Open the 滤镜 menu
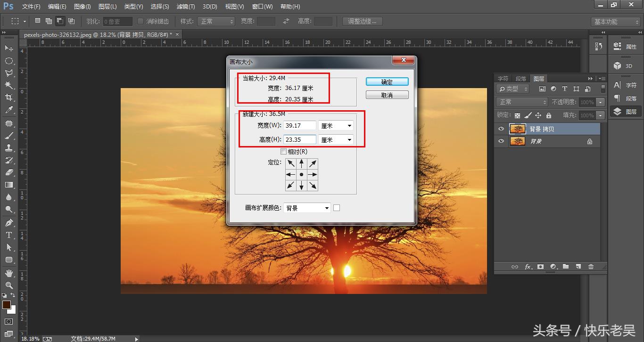Screen dimensions: 644x342 (x=185, y=6)
